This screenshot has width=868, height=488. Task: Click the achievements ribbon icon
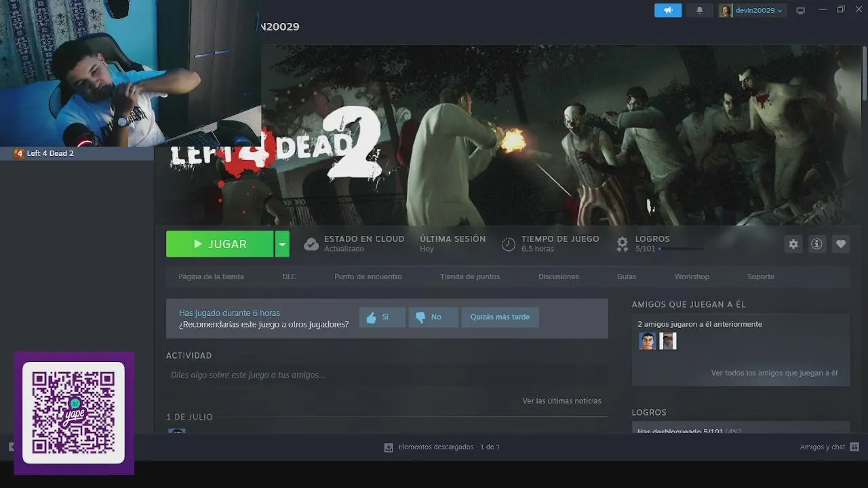point(622,244)
